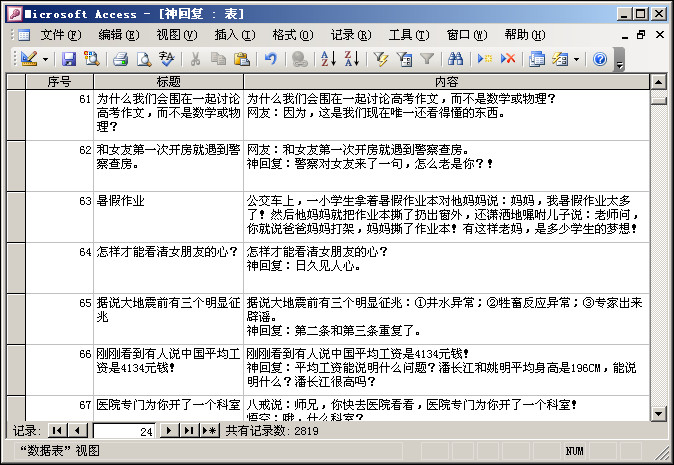
Task: Click the table control icon left of 文件 menu
Action: (24, 35)
